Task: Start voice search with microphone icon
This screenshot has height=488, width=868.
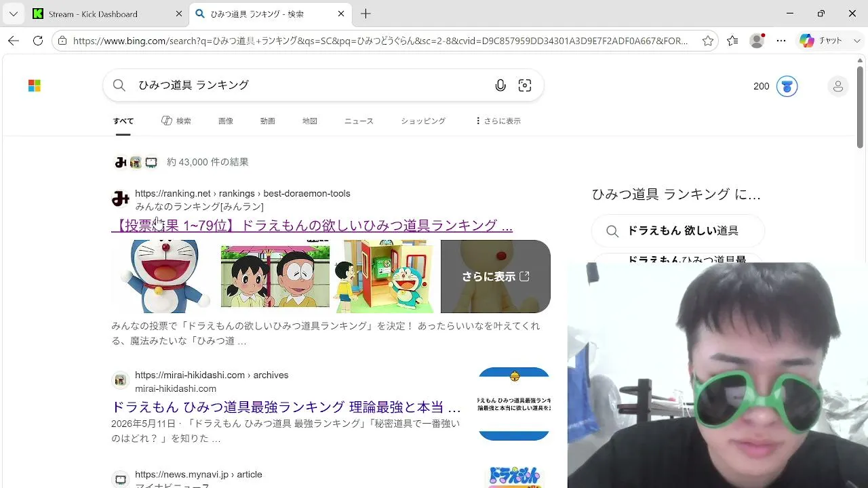Action: click(x=500, y=85)
